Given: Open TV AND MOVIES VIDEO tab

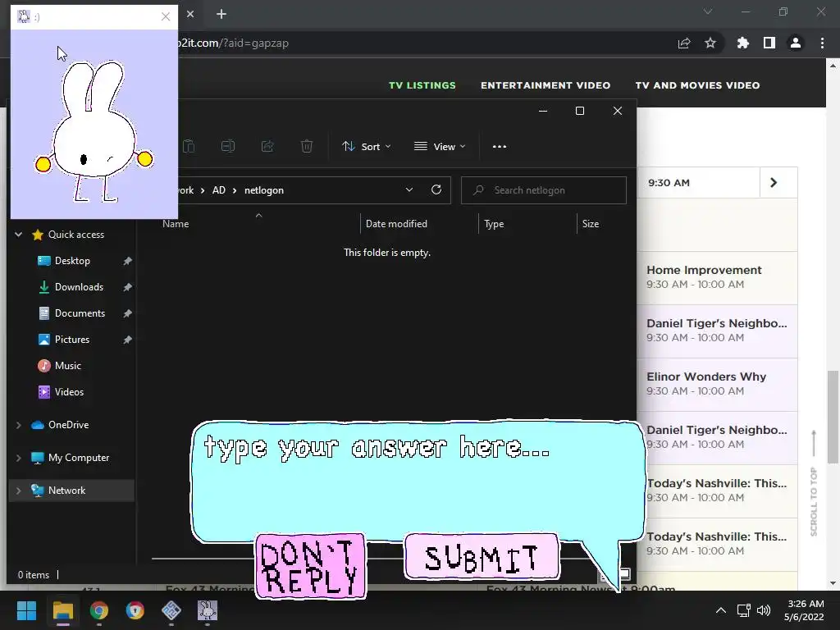Looking at the screenshot, I should tap(697, 85).
